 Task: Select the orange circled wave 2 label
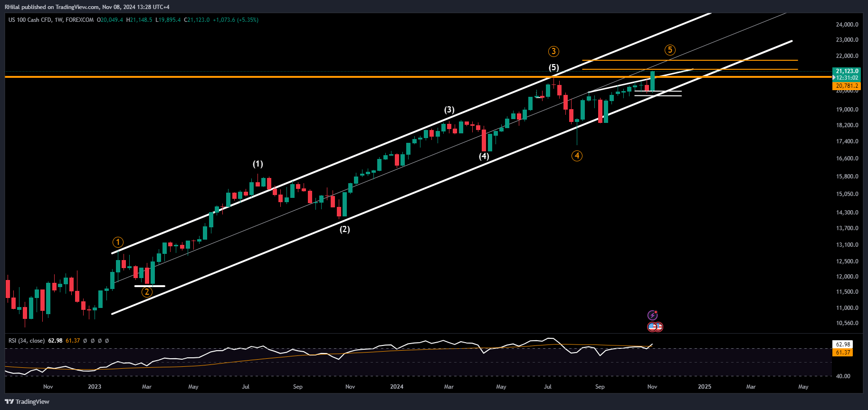147,292
